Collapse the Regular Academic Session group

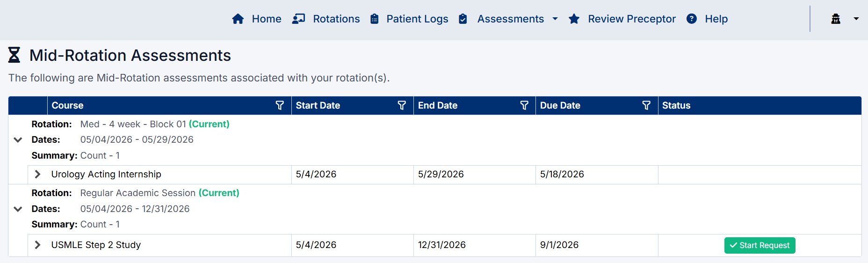[18, 209]
